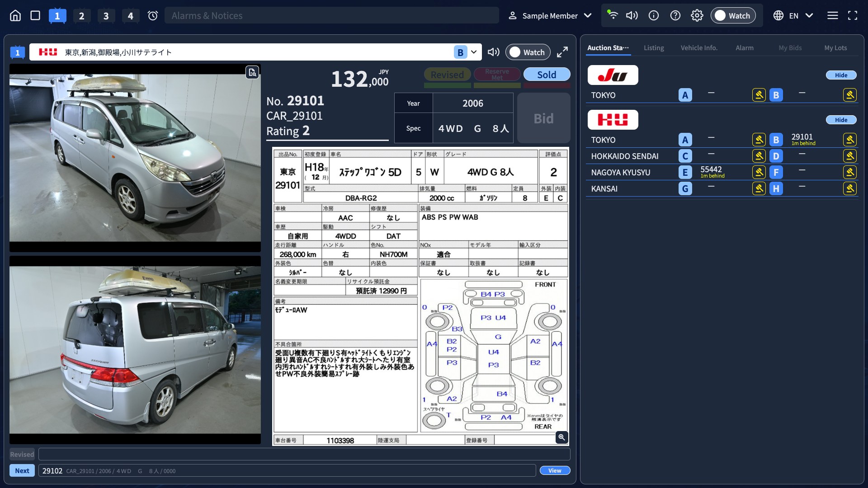This screenshot has width=868, height=488.
Task: Hide the JU auction group
Action: (x=841, y=75)
